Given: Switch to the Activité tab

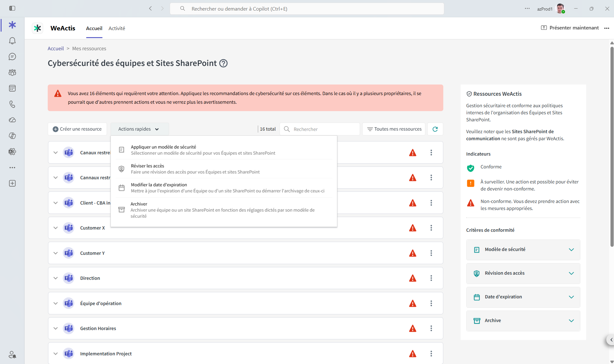Looking at the screenshot, I should 117,28.
